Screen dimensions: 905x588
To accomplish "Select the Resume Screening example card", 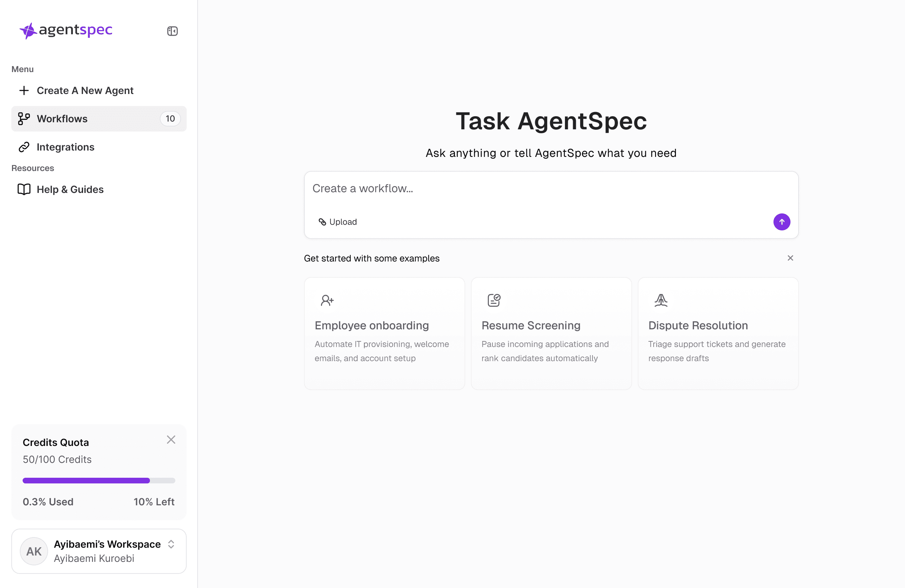I will click(551, 333).
